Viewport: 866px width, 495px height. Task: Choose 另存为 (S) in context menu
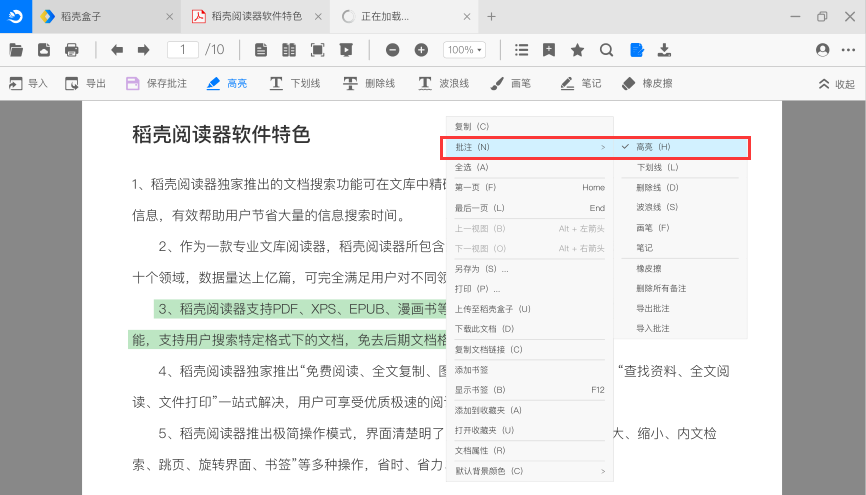pyautogui.click(x=530, y=269)
